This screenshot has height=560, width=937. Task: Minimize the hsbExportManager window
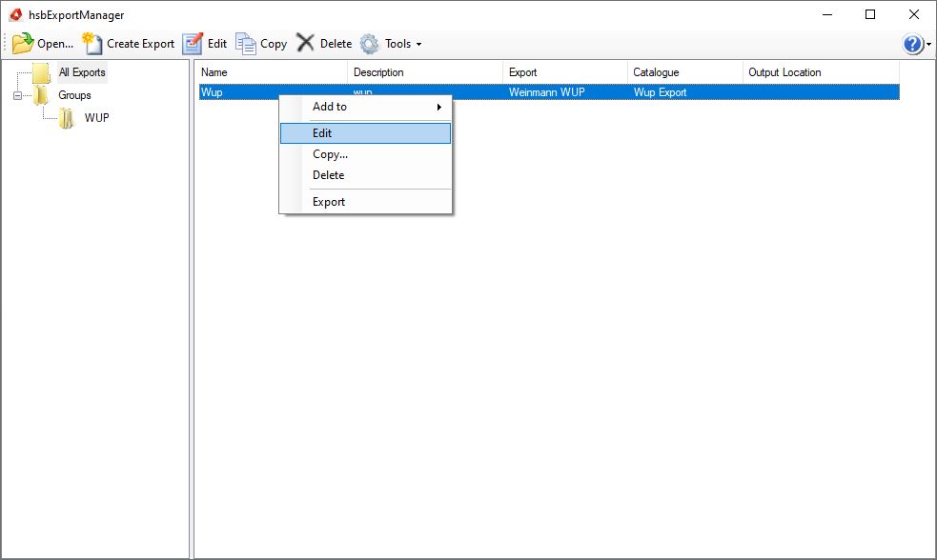pos(827,14)
